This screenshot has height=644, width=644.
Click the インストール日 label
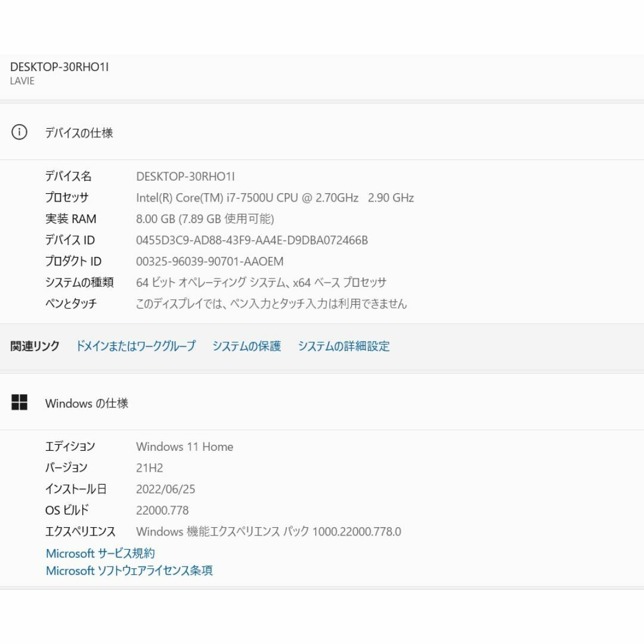pos(76,489)
